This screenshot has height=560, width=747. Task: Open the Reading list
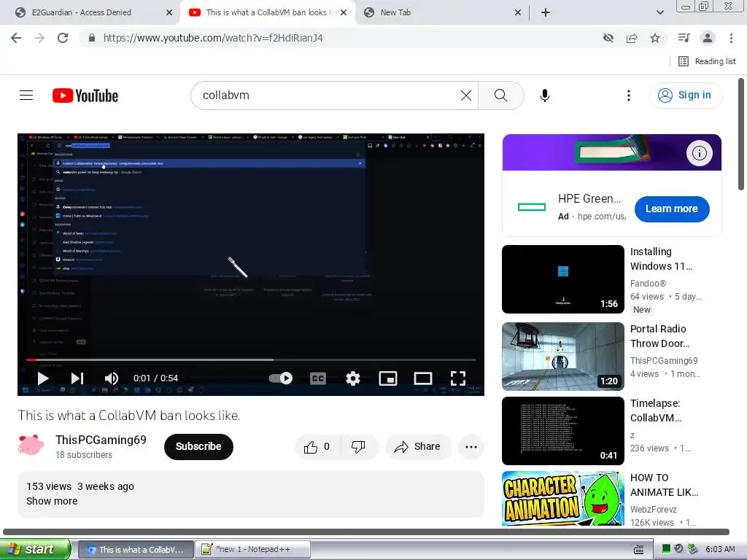[x=708, y=61]
